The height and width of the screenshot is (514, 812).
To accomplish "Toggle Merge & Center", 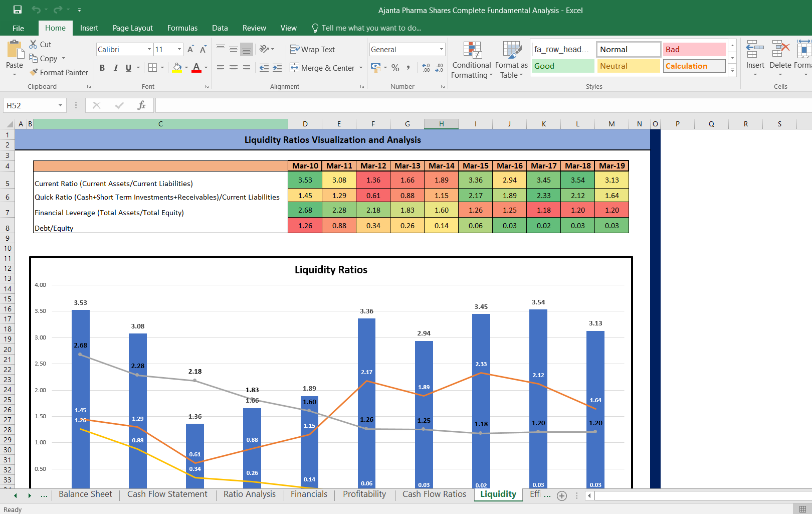I will 322,68.
